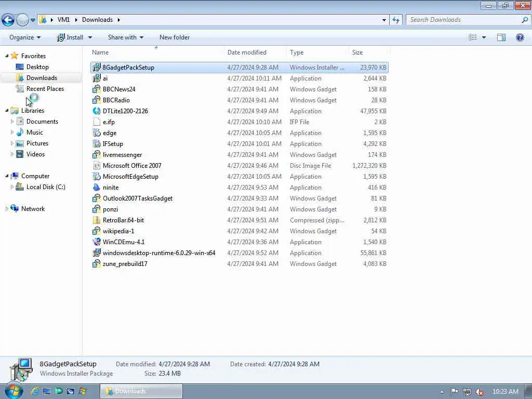This screenshot has width=532, height=399.
Task: Select the MicrosoftEdgeSetup application icon
Action: coord(97,177)
